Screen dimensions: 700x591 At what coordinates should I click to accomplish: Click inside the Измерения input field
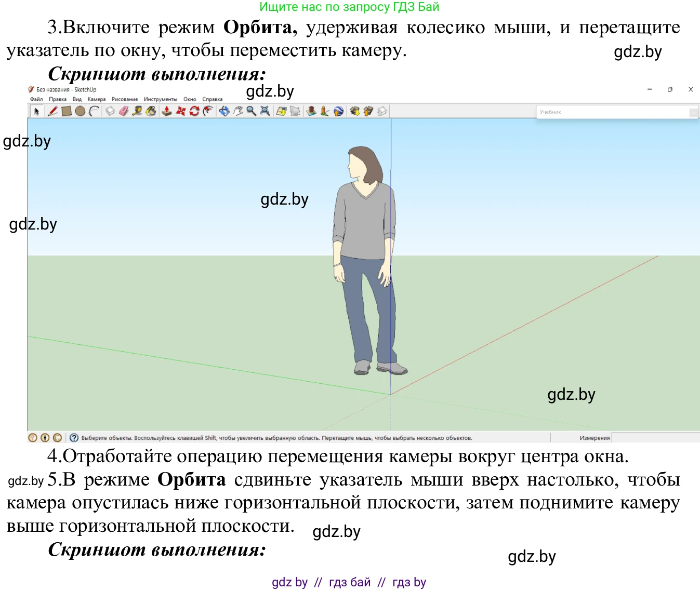coord(655,438)
